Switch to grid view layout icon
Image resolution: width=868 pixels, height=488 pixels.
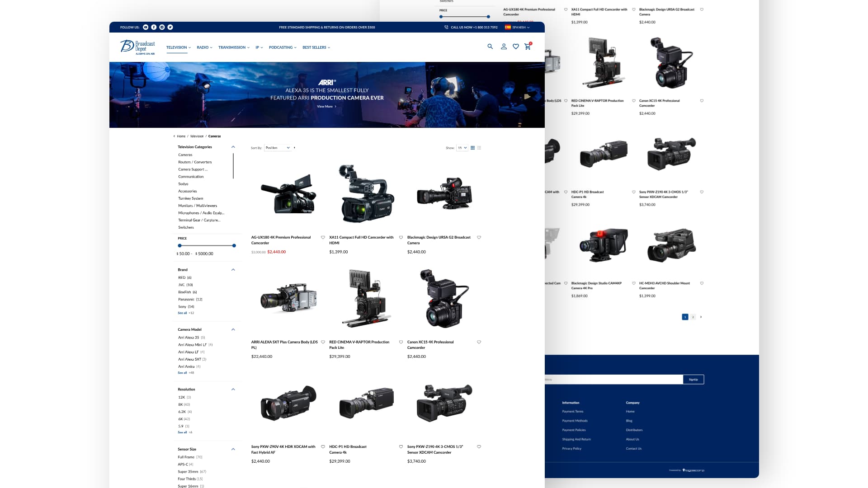pyautogui.click(x=473, y=148)
